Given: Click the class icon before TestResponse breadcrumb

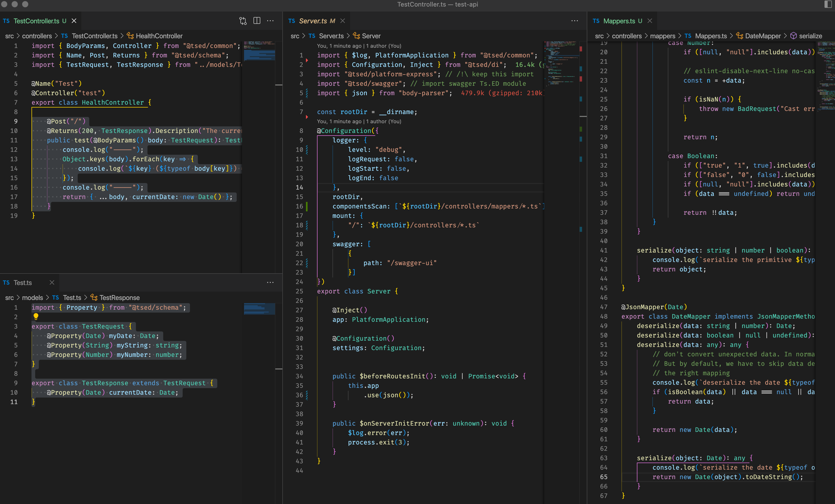Looking at the screenshot, I should click(94, 298).
